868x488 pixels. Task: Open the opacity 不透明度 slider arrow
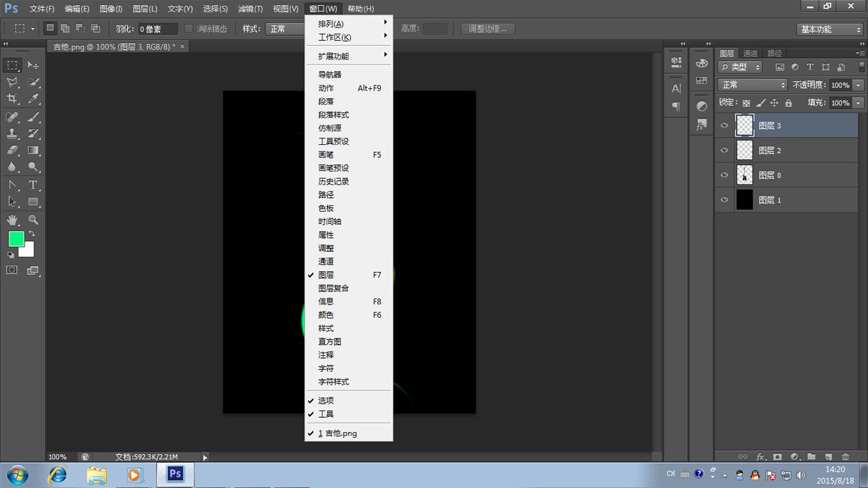pos(859,85)
